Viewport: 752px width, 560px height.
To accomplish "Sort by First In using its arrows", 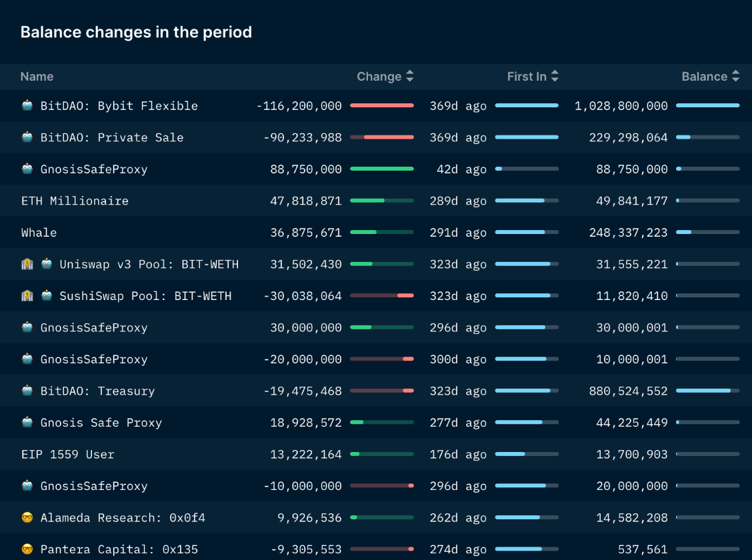I will click(x=555, y=77).
